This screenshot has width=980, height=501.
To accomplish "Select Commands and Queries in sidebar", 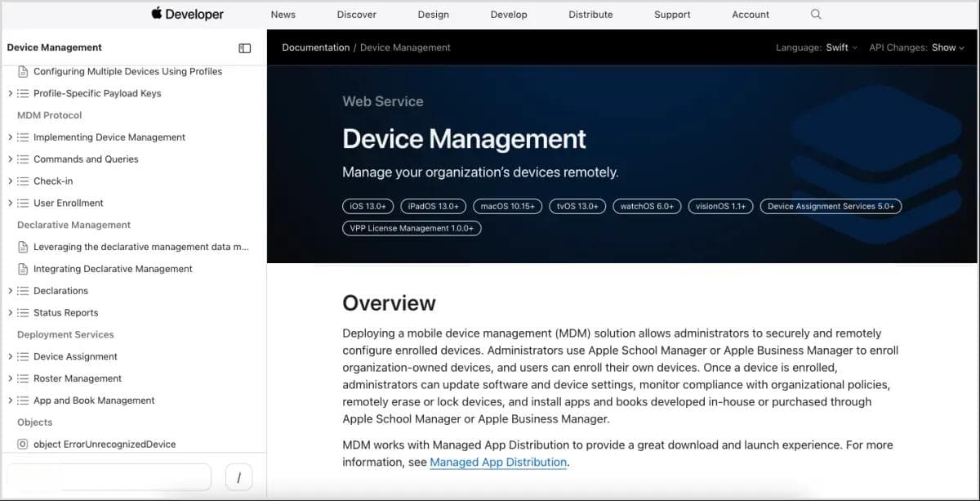I will pos(86,159).
